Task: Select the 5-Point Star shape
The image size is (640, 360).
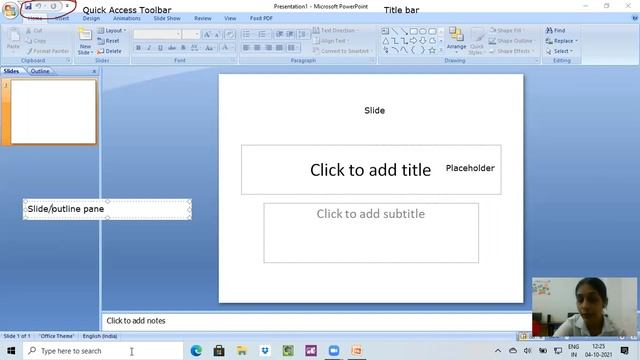Action: point(432,50)
